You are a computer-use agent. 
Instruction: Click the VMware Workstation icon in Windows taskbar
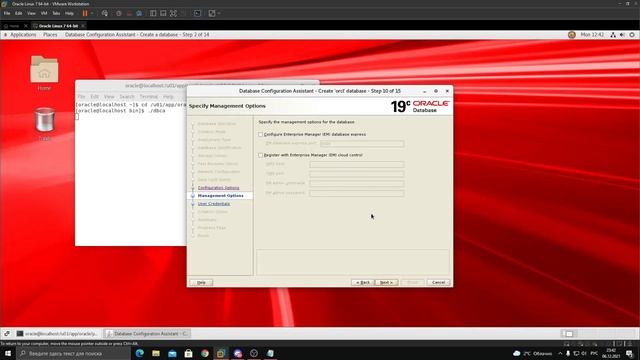[221, 353]
